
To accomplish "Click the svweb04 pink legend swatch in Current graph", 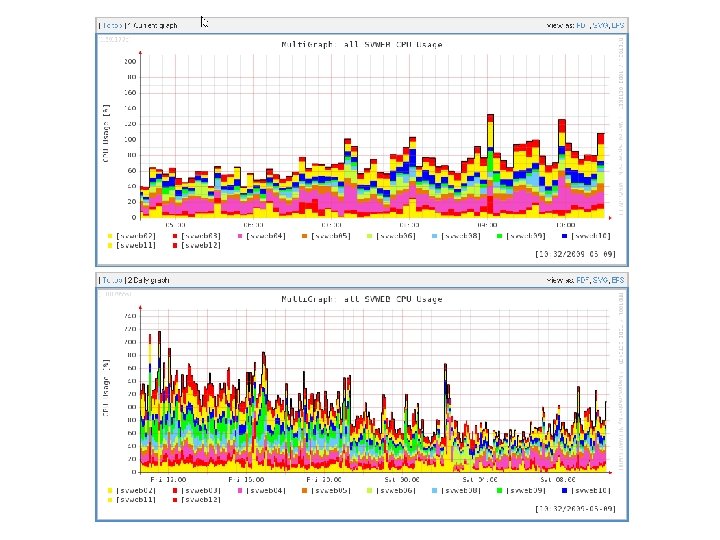I will (240, 236).
